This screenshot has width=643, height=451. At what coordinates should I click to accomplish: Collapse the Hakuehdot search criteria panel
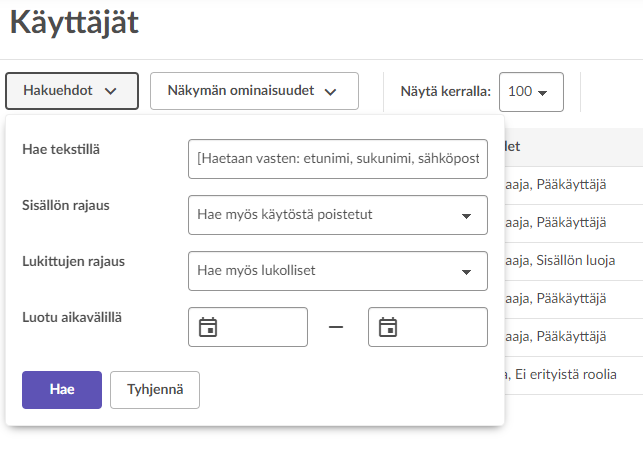[x=70, y=91]
